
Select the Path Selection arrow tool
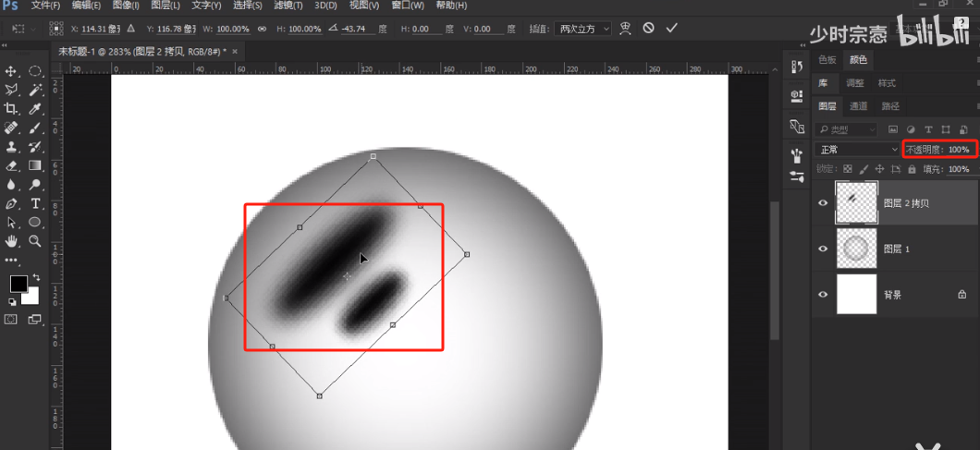point(10,223)
